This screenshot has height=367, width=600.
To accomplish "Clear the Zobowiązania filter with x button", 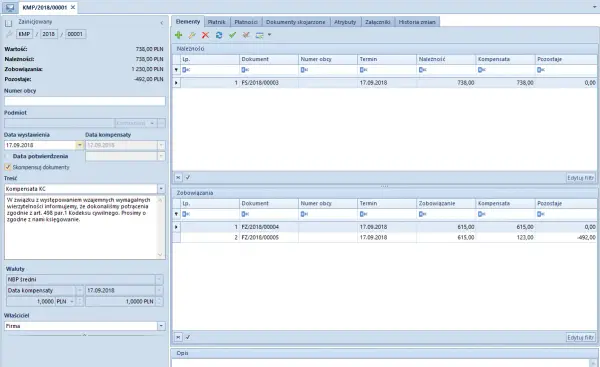I will [178, 337].
